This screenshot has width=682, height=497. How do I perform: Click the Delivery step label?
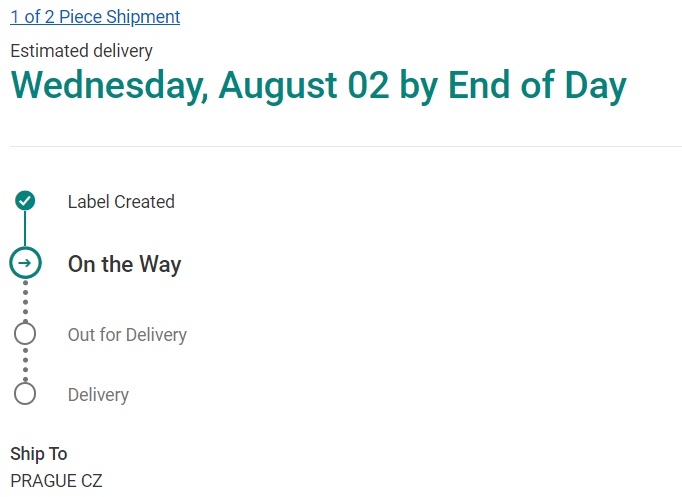[98, 395]
